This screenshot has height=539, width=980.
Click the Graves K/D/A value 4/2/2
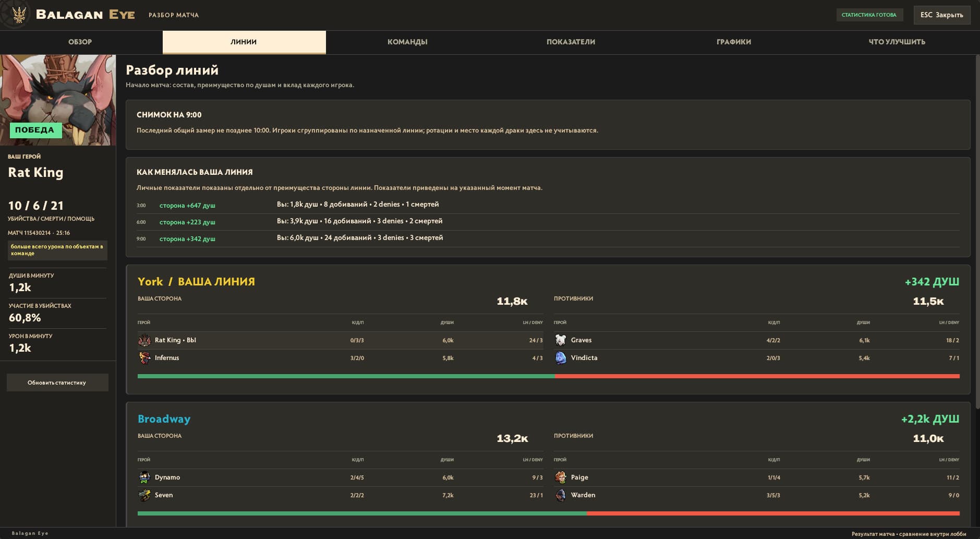click(773, 340)
